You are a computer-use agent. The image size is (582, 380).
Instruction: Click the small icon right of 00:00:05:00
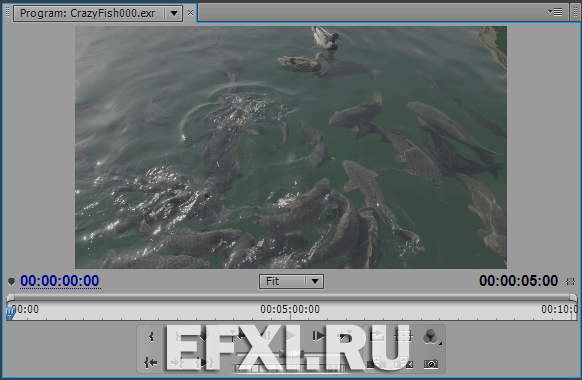(570, 282)
